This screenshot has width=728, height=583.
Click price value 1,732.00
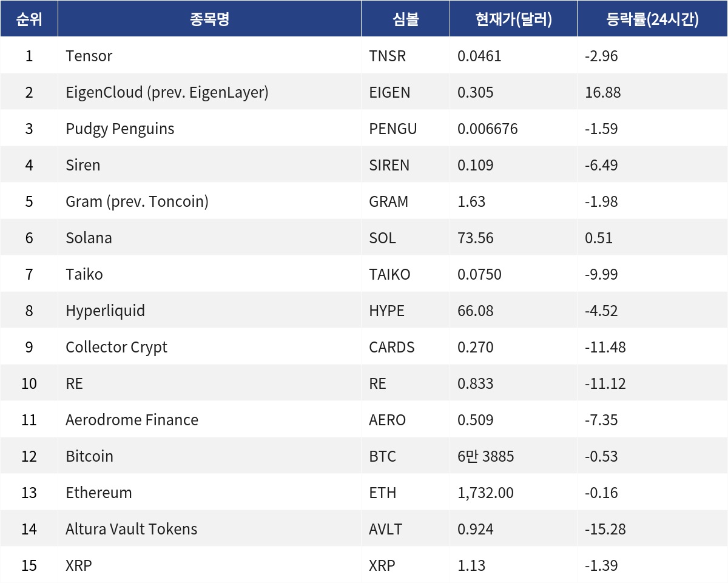(485, 493)
